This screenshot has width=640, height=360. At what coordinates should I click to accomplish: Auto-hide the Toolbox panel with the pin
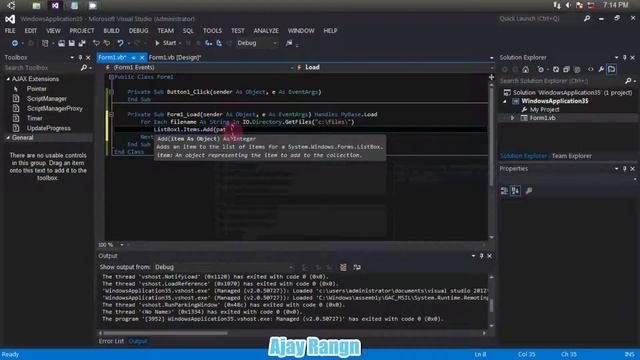pyautogui.click(x=80, y=58)
